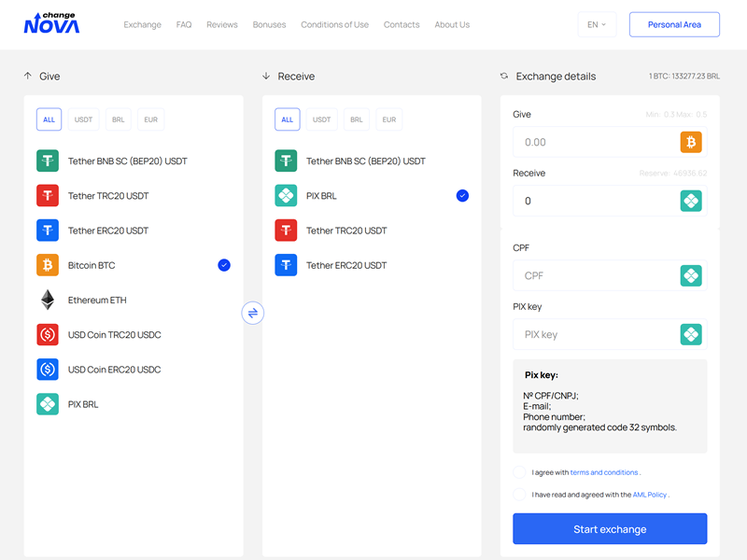747x560 pixels.
Task: Open Conditions of Use page
Action: (334, 25)
